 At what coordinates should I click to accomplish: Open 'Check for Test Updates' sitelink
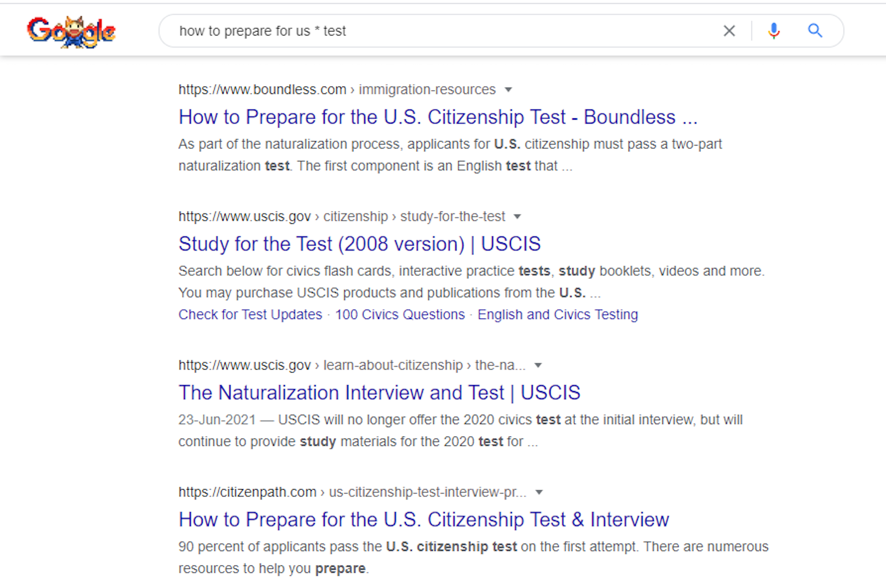pos(250,315)
